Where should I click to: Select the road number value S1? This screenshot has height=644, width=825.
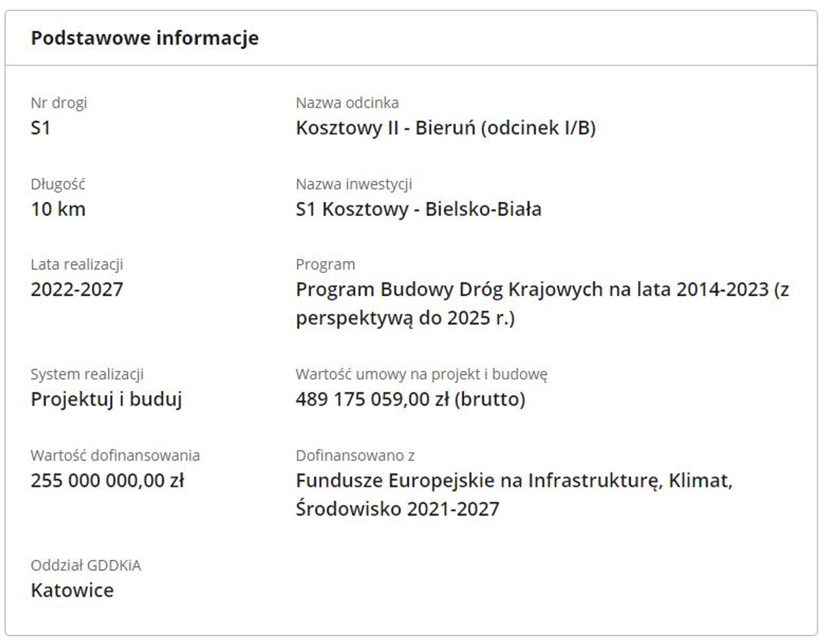tap(41, 128)
